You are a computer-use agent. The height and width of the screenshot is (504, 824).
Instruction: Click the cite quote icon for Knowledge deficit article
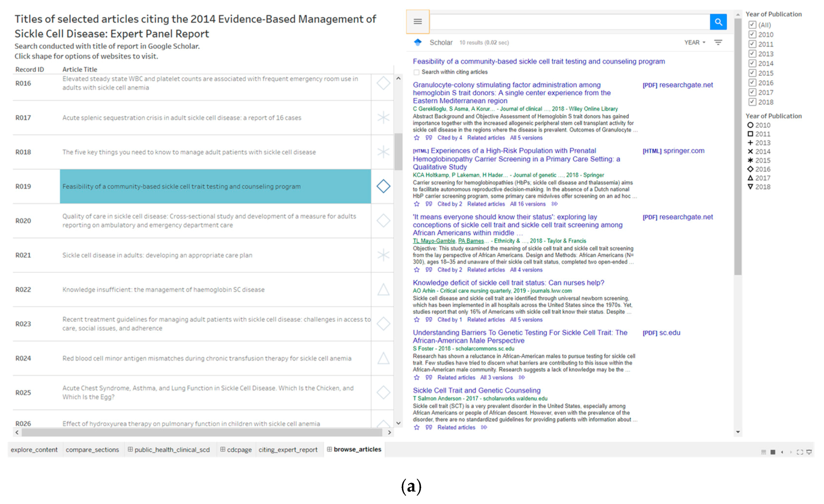429,320
